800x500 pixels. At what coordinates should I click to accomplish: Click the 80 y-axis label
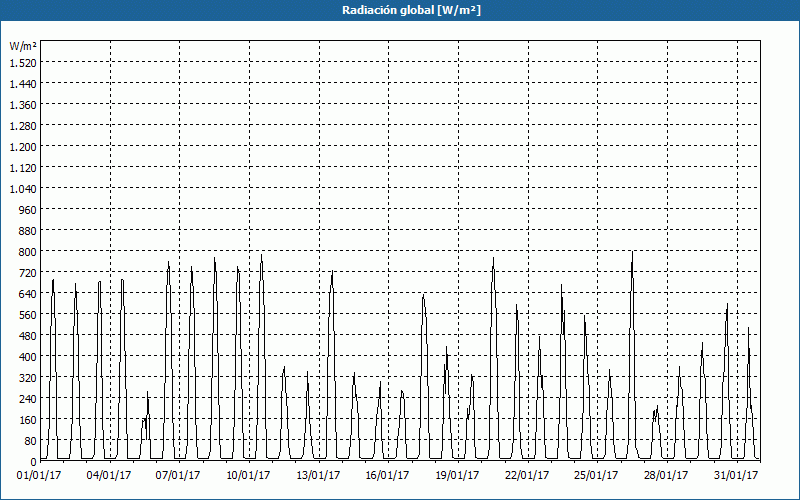(31, 441)
